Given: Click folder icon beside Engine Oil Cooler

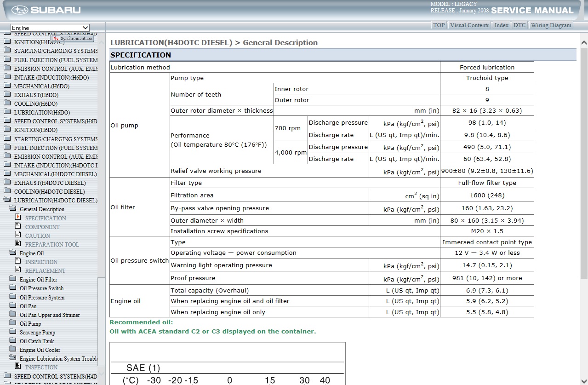Looking at the screenshot, I should (12, 349).
